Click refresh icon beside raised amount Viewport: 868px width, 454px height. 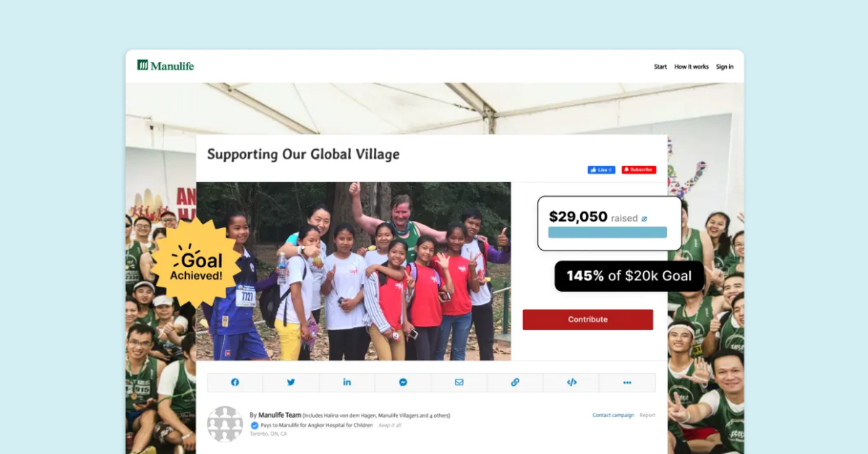click(644, 219)
